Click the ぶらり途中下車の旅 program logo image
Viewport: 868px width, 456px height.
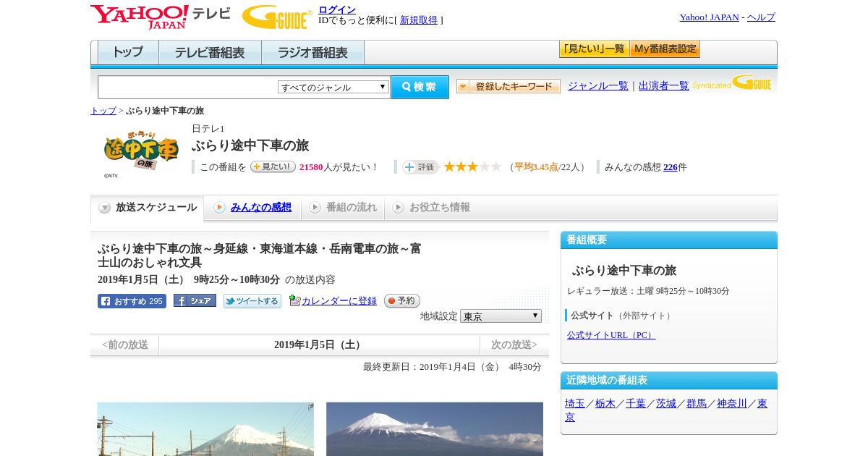pos(141,151)
